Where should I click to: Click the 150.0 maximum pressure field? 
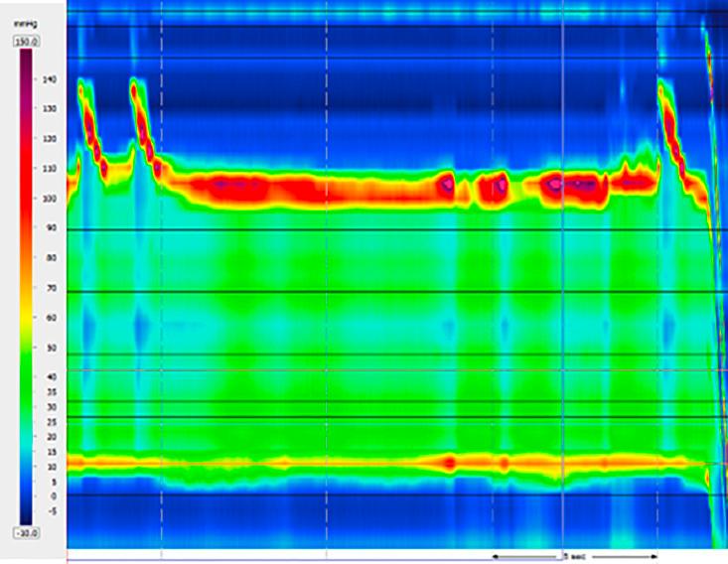(x=27, y=43)
